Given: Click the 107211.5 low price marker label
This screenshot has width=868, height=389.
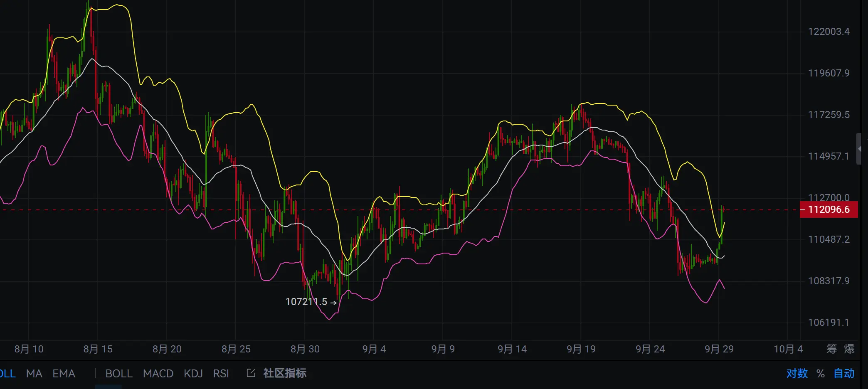Looking at the screenshot, I should point(306,302).
